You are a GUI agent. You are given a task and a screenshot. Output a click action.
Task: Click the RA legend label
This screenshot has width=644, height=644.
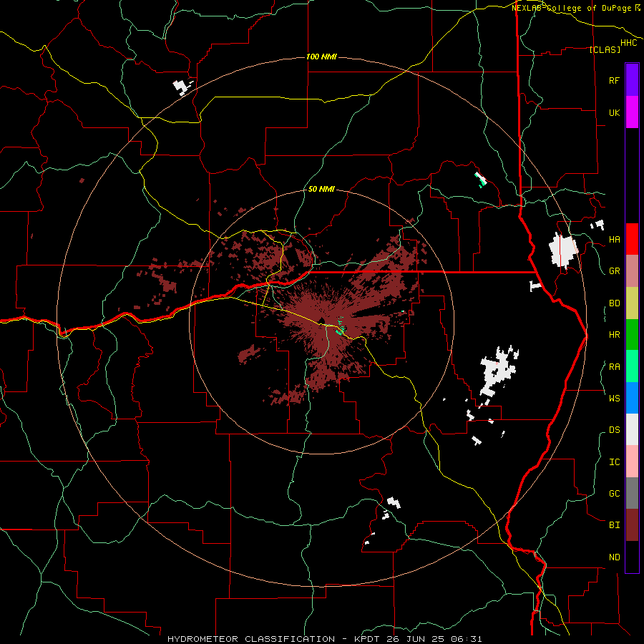pos(614,367)
